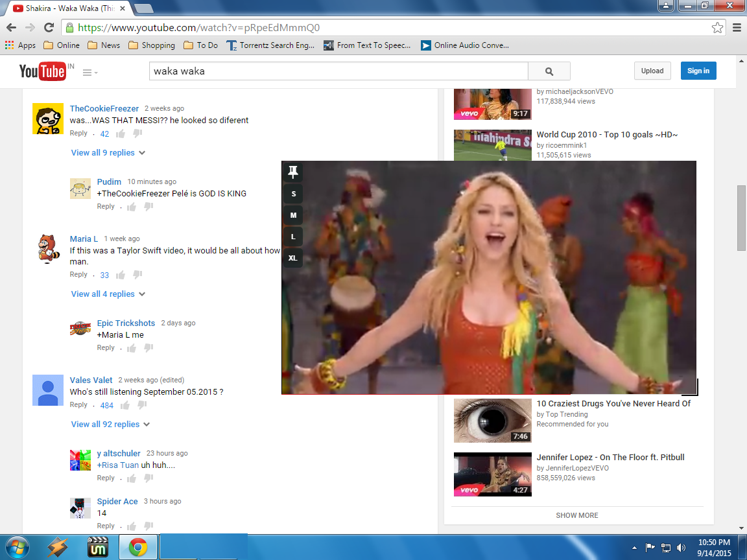747x560 pixels.
Task: Click the search magnifier button
Action: [x=549, y=71]
